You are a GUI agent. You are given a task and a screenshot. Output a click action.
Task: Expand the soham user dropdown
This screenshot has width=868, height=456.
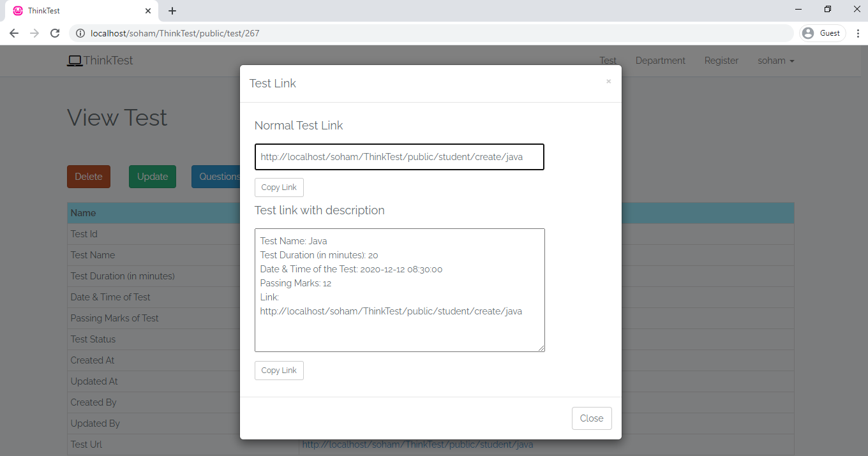pyautogui.click(x=776, y=61)
